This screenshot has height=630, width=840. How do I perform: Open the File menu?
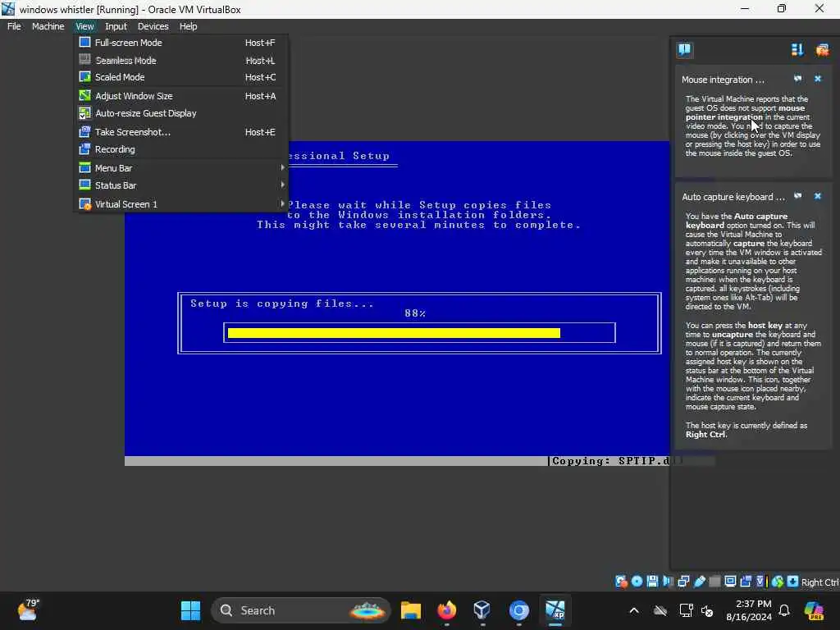coord(14,26)
